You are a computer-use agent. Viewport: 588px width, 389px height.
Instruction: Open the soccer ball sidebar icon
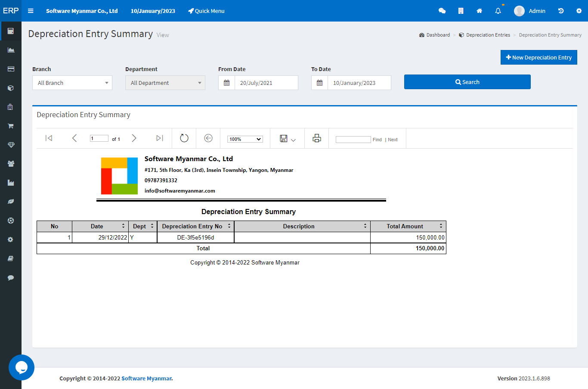pos(11,221)
